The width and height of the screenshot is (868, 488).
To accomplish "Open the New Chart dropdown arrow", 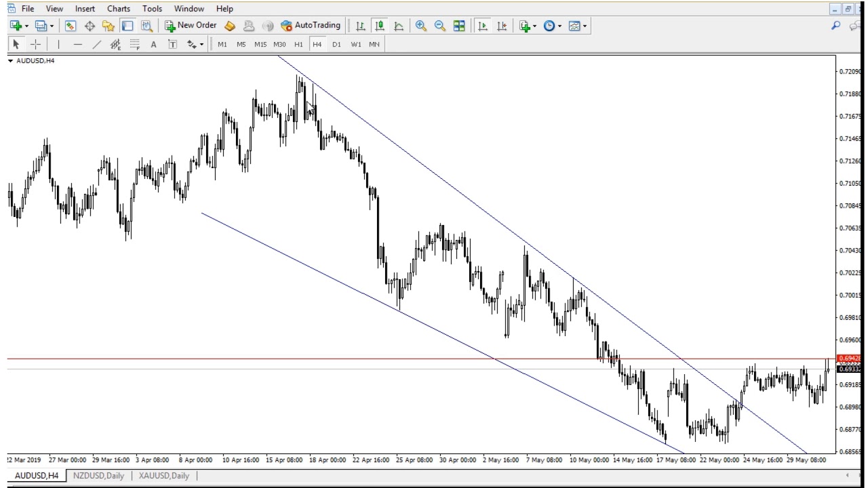I will coord(26,26).
